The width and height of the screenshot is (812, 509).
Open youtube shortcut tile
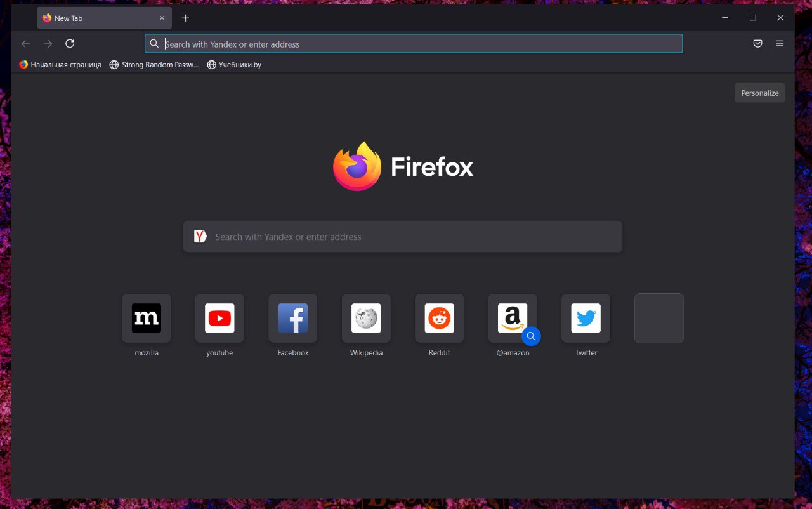pyautogui.click(x=219, y=319)
